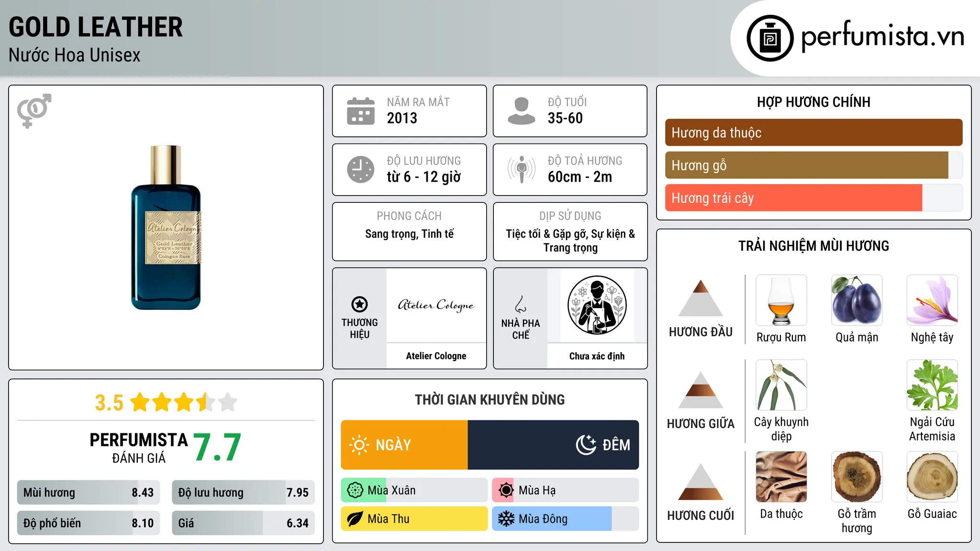
Task: Click the snowflake icon for Mùa Đông
Action: (x=506, y=519)
